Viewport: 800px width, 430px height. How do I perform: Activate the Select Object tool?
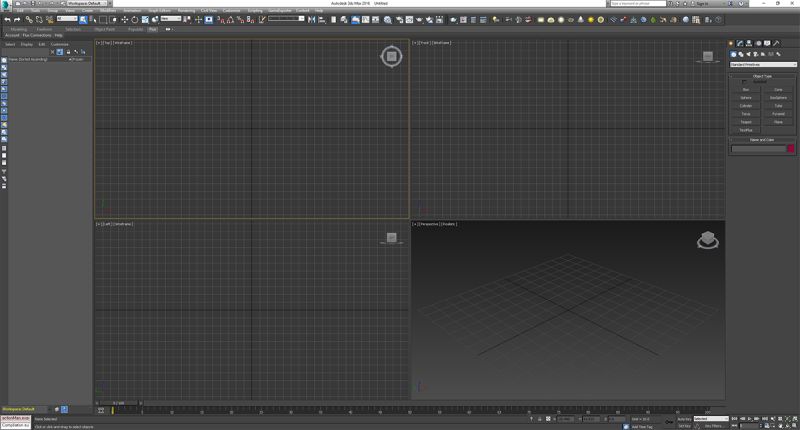pos(83,20)
